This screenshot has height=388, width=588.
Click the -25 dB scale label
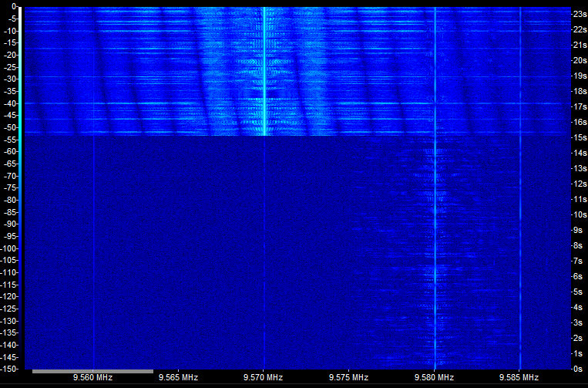(x=11, y=67)
